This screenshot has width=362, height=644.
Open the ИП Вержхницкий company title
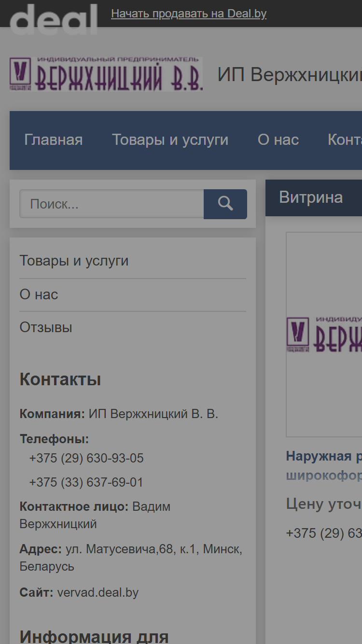coord(290,75)
